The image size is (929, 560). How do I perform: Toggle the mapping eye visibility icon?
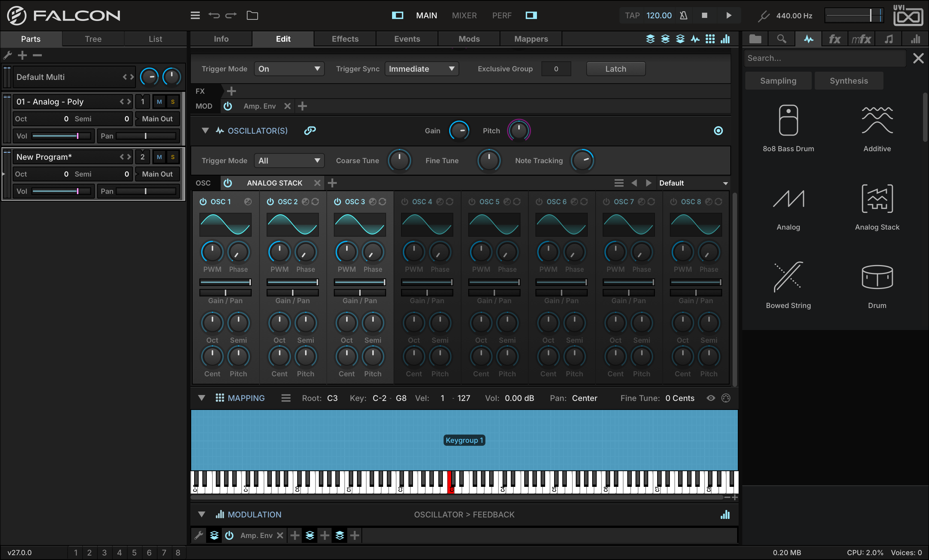tap(710, 398)
